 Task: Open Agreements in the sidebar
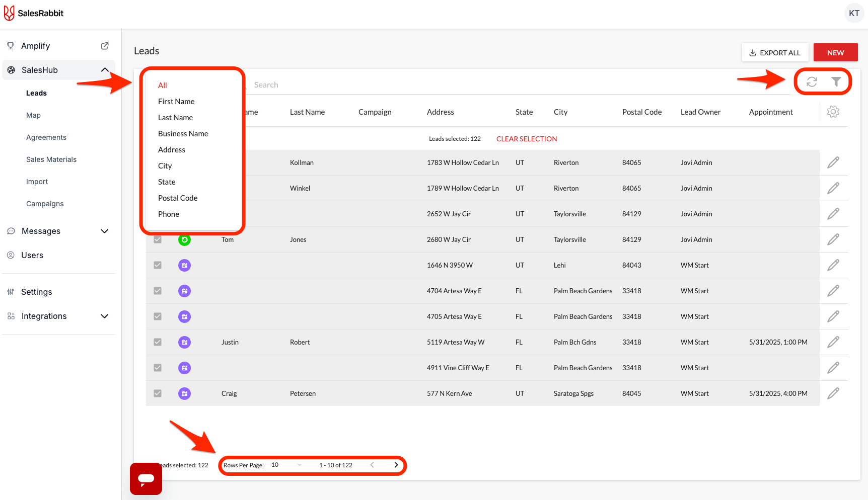click(46, 137)
